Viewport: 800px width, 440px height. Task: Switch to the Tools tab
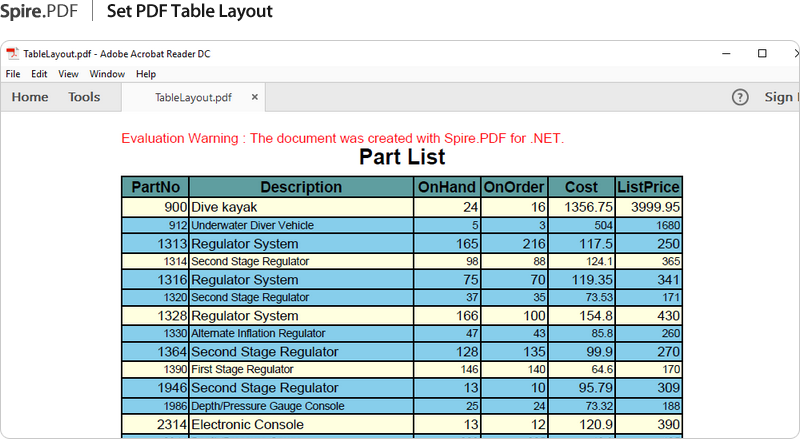tap(84, 97)
